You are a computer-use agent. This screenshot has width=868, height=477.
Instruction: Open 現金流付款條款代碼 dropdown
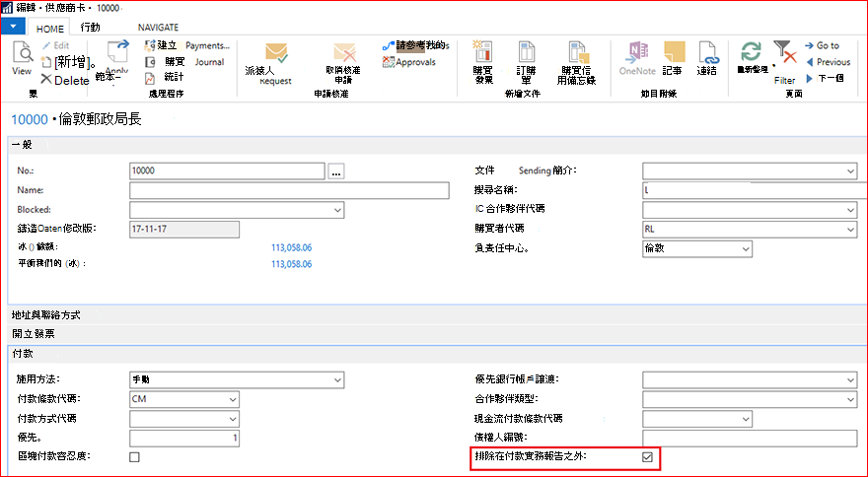click(x=746, y=419)
